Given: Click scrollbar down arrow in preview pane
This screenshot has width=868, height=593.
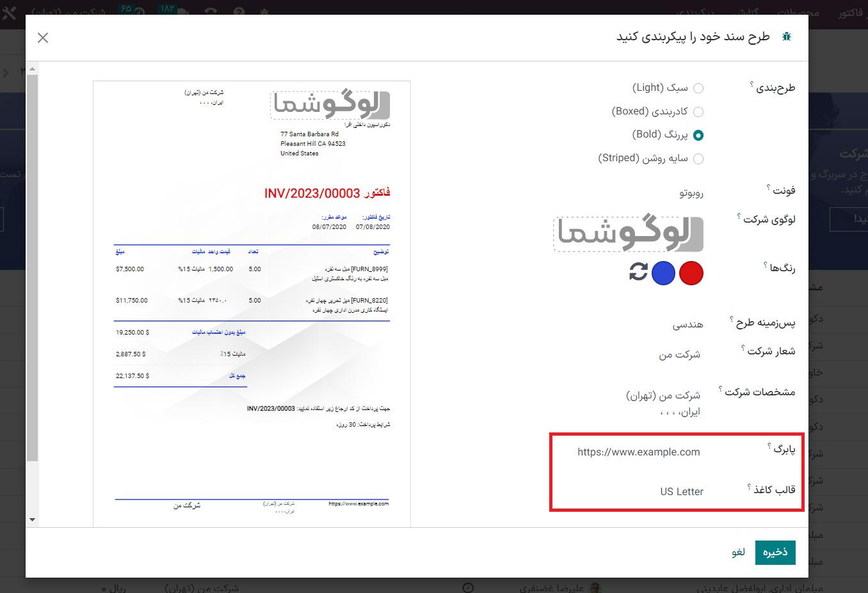Looking at the screenshot, I should point(32,520).
